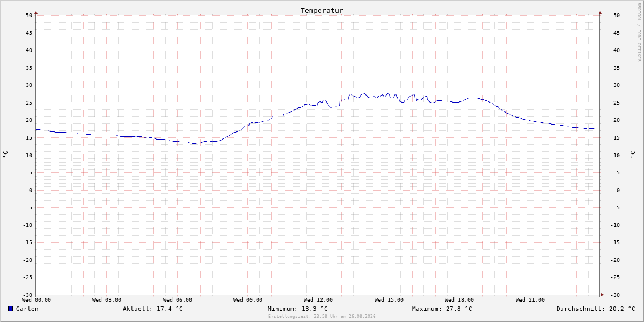This screenshot has width=644, height=322.
Task: Click the red arrow atop the left y-axis
Action: point(36,12)
